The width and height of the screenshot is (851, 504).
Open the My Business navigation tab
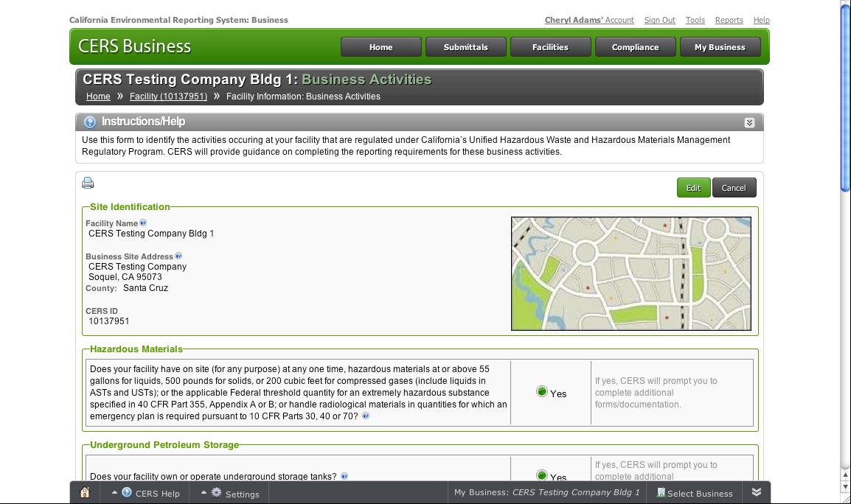click(720, 47)
